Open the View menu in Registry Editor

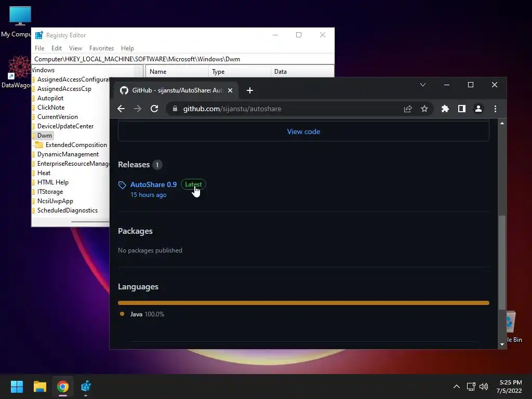(75, 48)
